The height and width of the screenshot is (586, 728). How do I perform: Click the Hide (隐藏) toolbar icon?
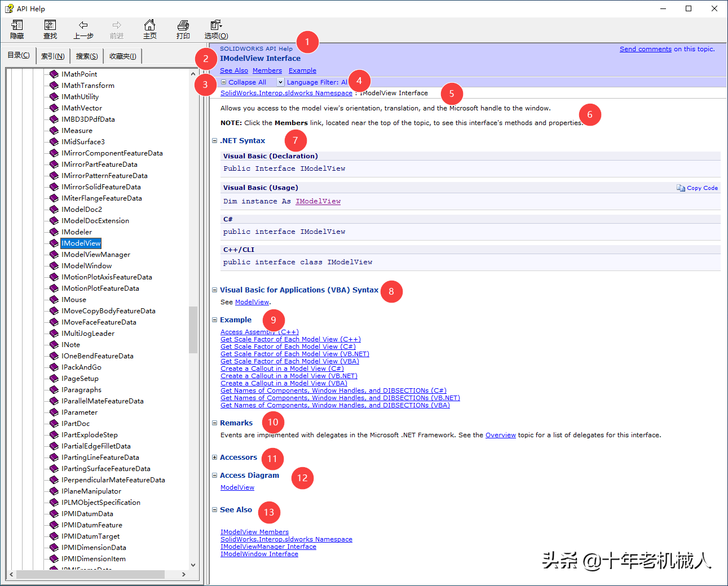coord(17,25)
